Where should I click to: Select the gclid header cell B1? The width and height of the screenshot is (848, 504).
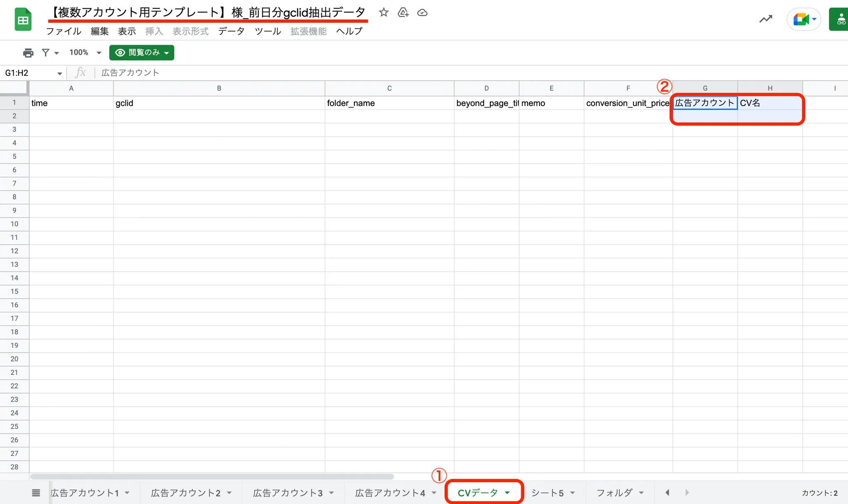point(219,103)
